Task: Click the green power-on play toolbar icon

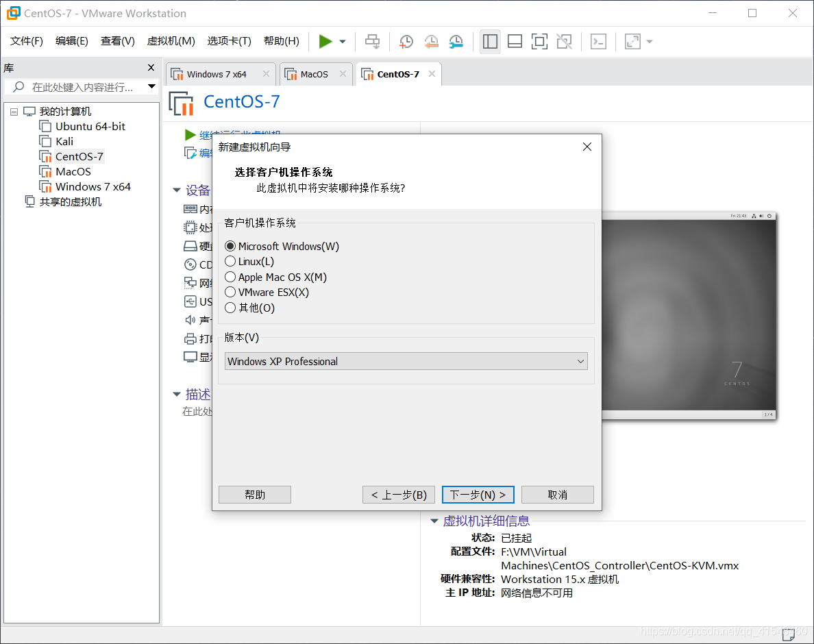Action: (325, 41)
